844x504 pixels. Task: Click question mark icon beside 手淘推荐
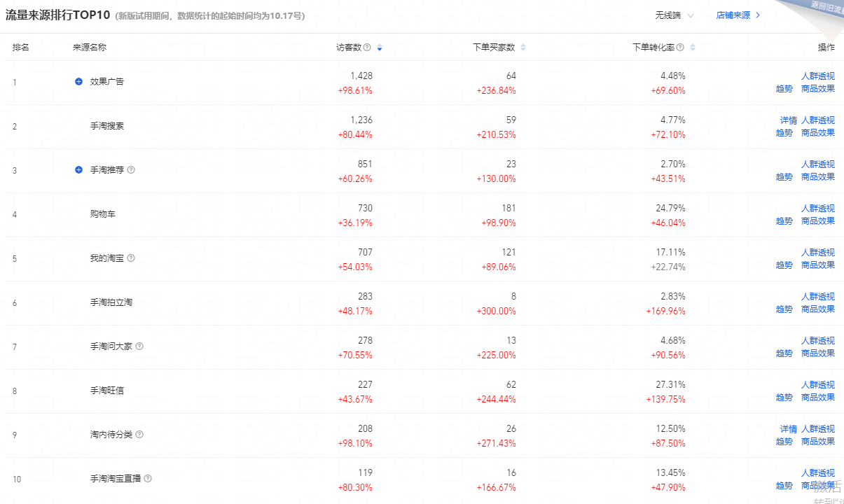click(131, 169)
